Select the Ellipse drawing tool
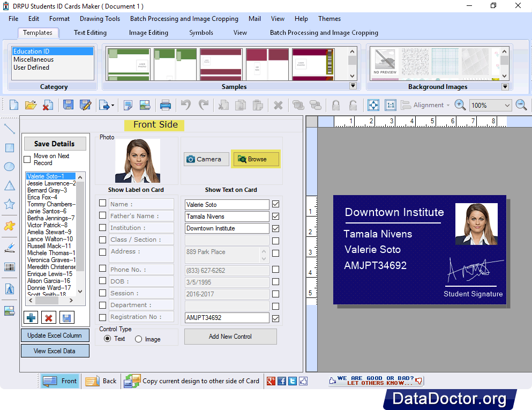 click(x=10, y=167)
